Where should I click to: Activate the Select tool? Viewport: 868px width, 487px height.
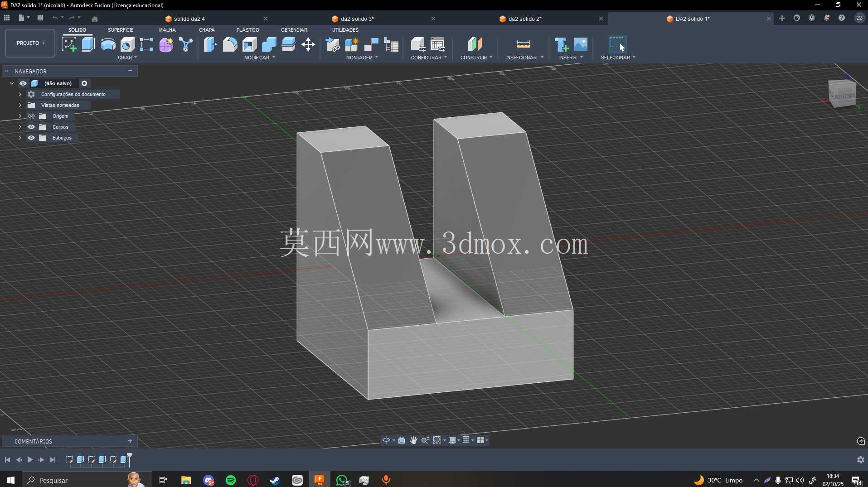(x=617, y=44)
